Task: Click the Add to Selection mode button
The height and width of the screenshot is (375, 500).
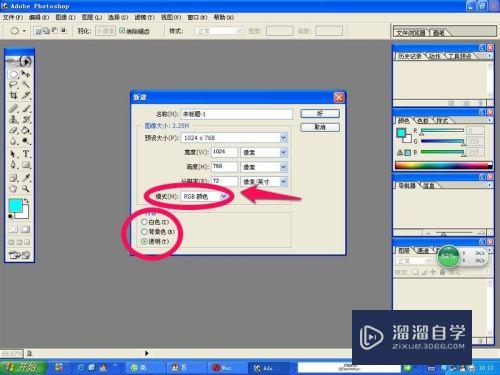Action: (x=47, y=31)
